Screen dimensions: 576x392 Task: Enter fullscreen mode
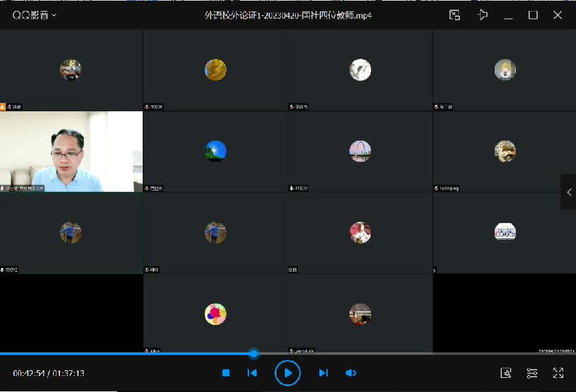pyautogui.click(x=557, y=373)
